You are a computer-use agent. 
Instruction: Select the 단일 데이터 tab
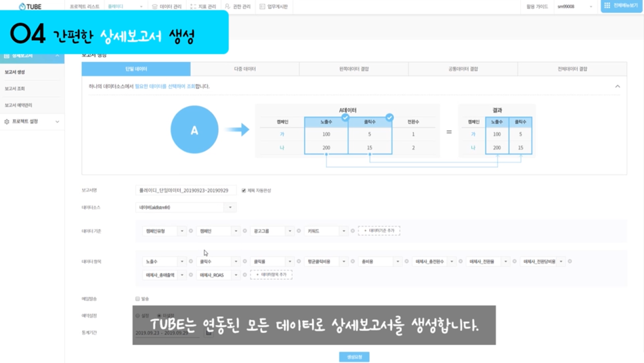pyautogui.click(x=136, y=69)
